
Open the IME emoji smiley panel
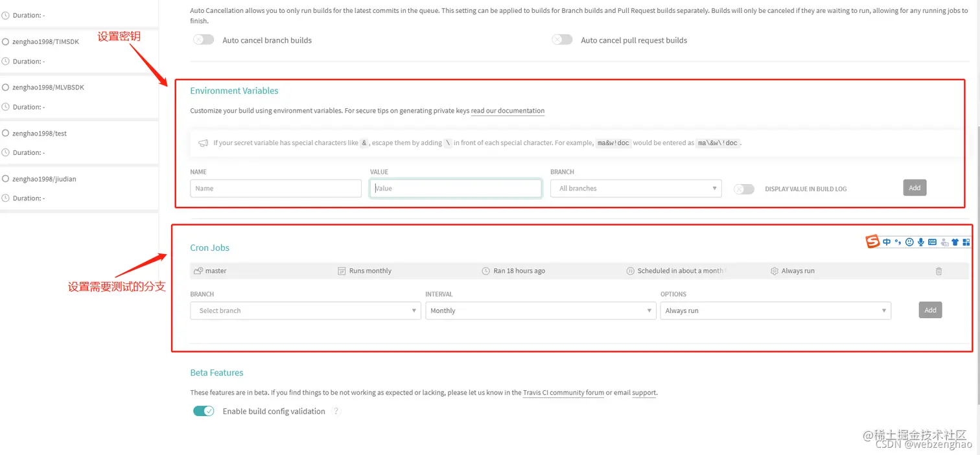point(909,242)
